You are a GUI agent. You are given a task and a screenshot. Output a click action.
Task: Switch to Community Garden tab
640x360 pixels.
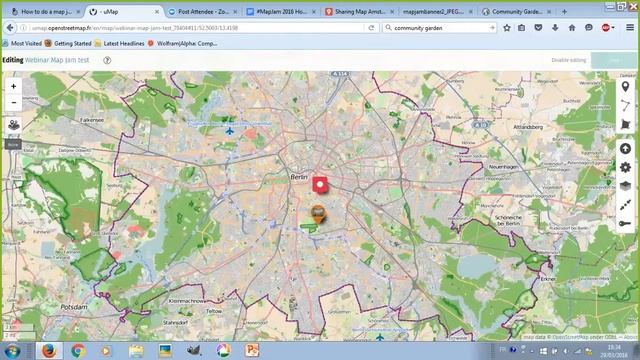(x=516, y=12)
